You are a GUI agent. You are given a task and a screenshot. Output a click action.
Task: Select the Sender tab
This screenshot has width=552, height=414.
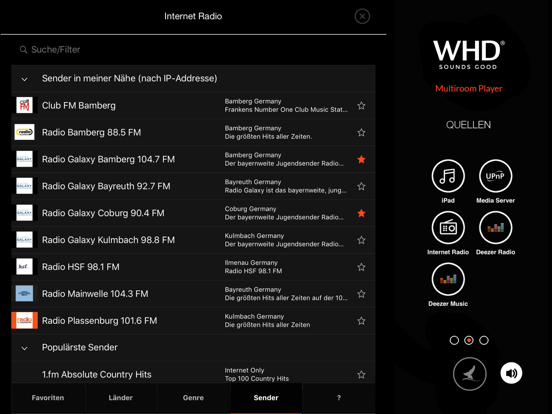[x=266, y=398]
